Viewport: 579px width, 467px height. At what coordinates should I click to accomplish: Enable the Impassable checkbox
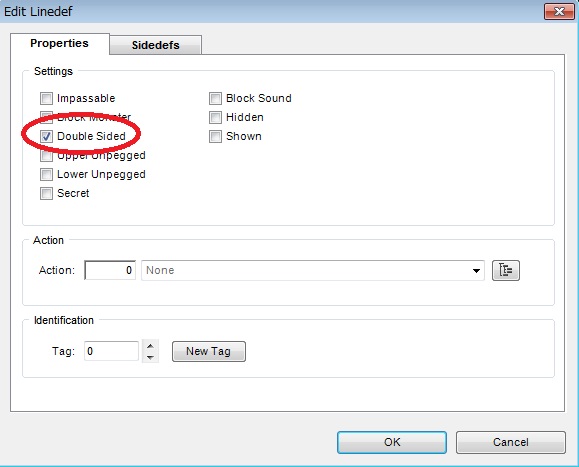[x=47, y=99]
